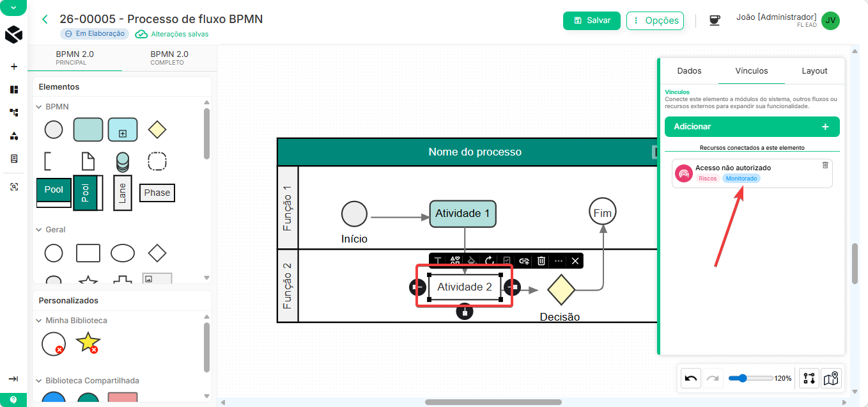Click the Salvar button
The image size is (868, 407).
592,20
